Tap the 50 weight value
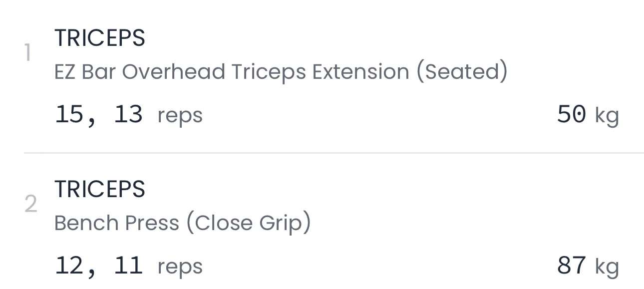Image resolution: width=644 pixels, height=289 pixels. click(571, 115)
